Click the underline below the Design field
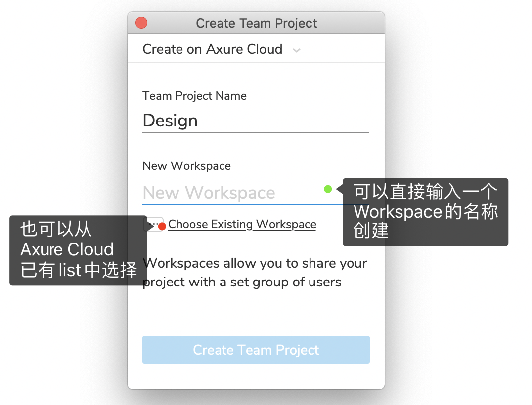Viewport: 532px width, 405px height. pos(256,133)
